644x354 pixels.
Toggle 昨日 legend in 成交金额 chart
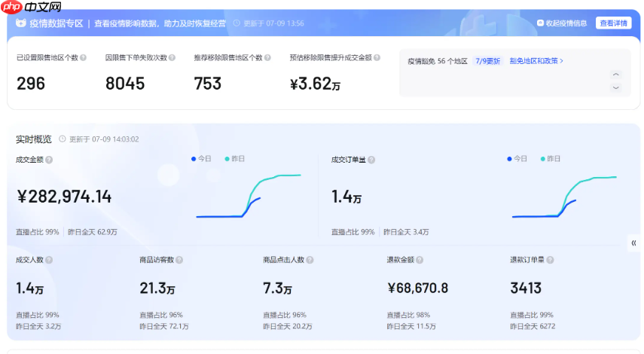pyautogui.click(x=234, y=159)
